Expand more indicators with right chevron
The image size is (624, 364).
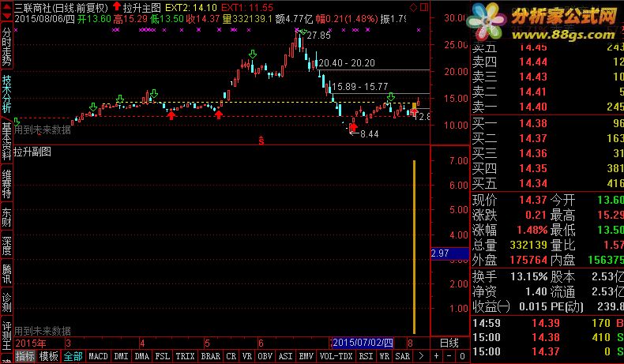(421, 356)
